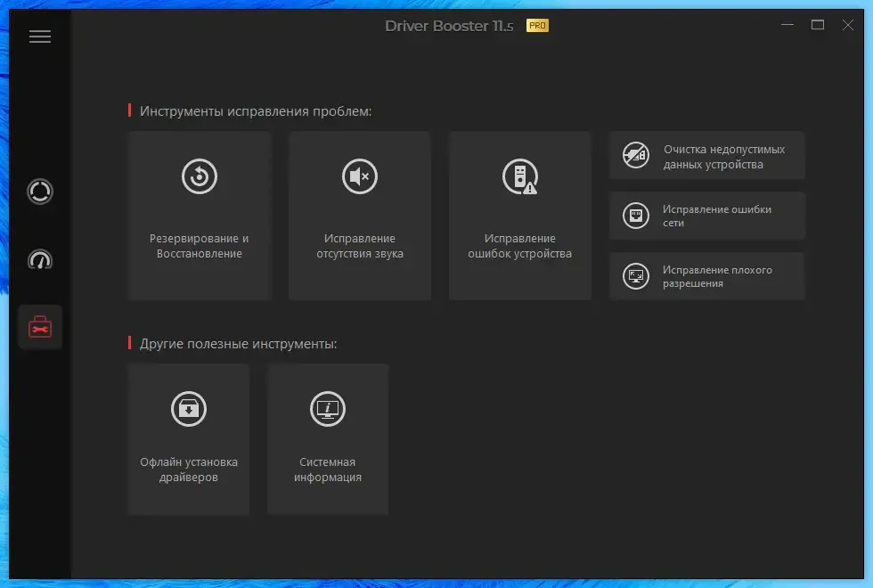Click the invalid device data cleanup icon
The image size is (873, 588).
pyautogui.click(x=636, y=155)
